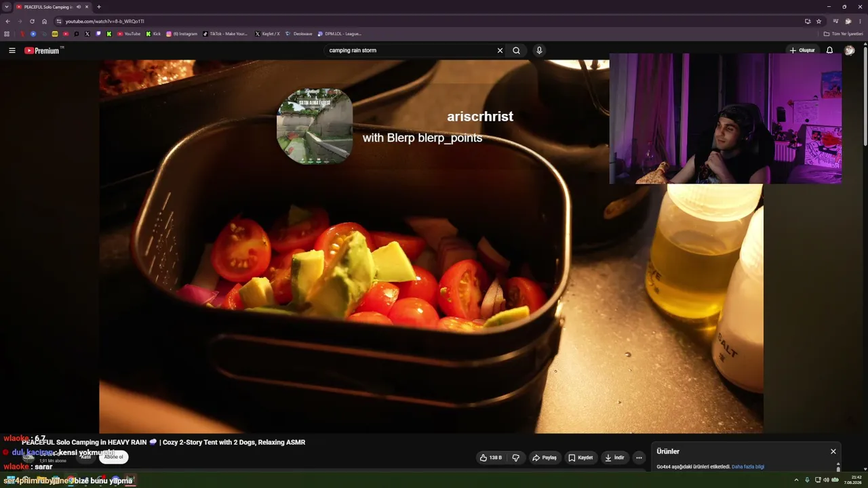The height and width of the screenshot is (488, 868).
Task: Go to the browser home page
Action: click(x=45, y=21)
